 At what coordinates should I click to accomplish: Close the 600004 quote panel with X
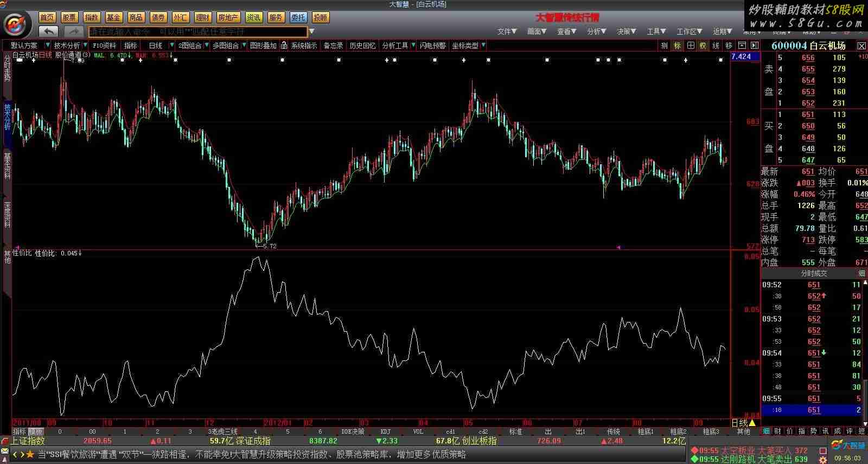point(861,46)
